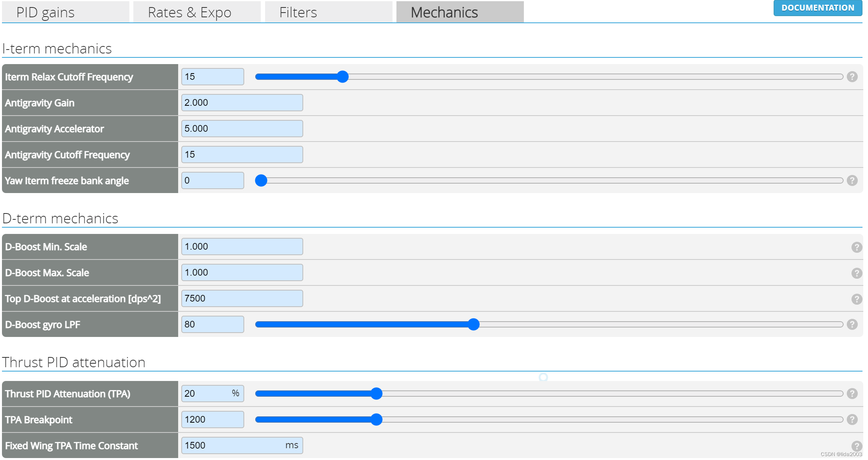Click help icon for Thrust PID Attenuation (TPA)
Screen dimensions: 868x460
852,394
